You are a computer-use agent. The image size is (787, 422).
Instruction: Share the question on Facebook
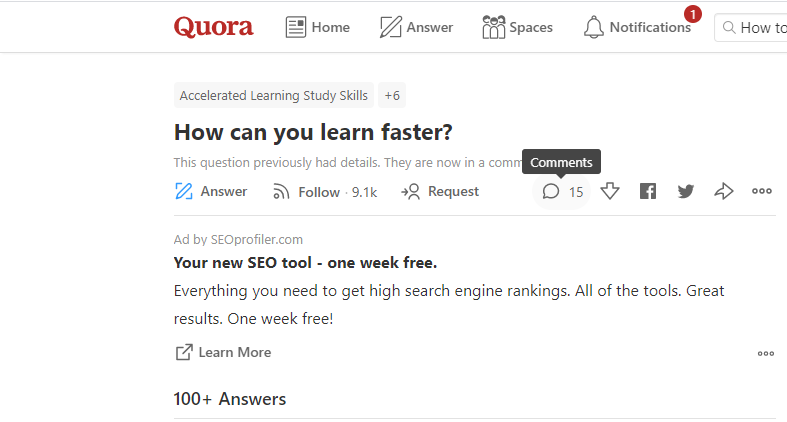pyautogui.click(x=648, y=191)
